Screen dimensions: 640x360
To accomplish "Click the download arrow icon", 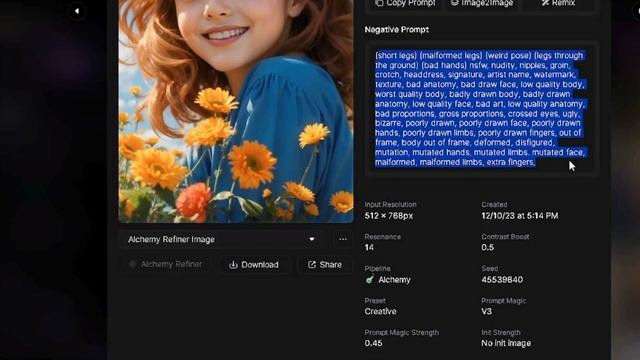I will [233, 265].
